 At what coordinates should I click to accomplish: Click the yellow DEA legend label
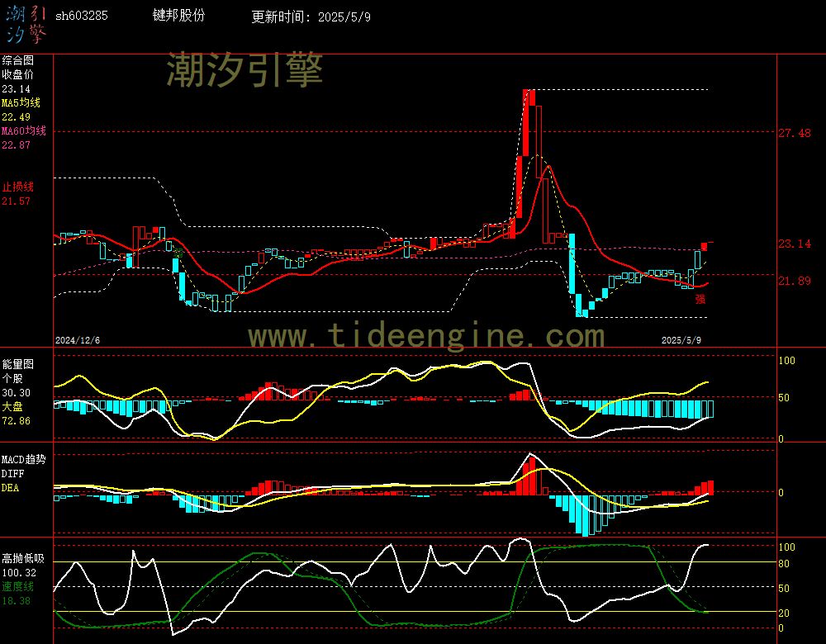[x=10, y=488]
